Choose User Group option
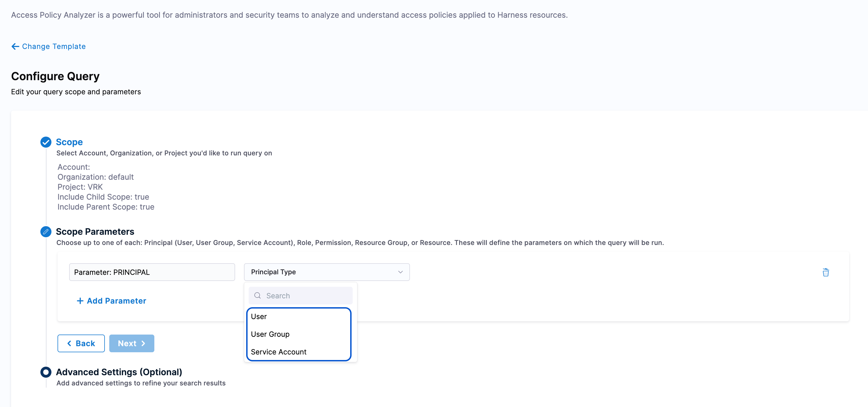 click(270, 334)
